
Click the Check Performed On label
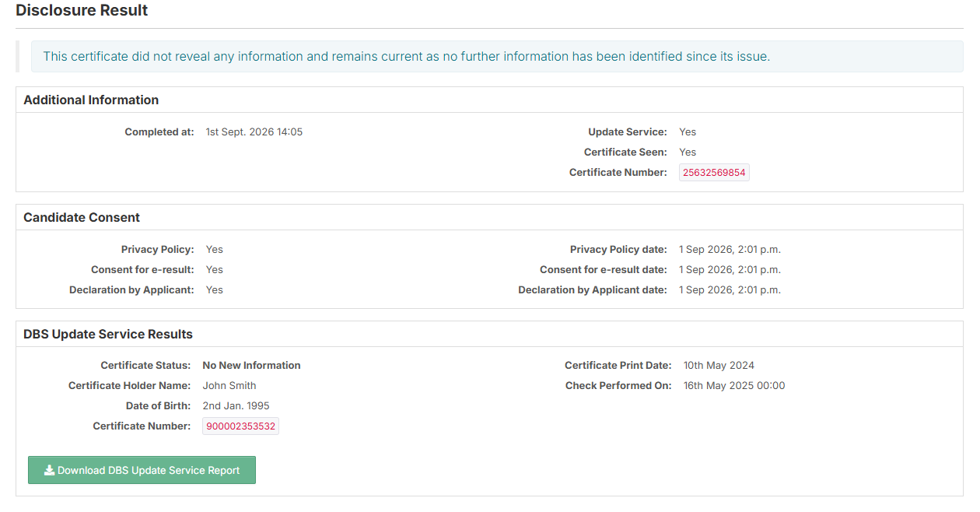pyautogui.click(x=618, y=386)
